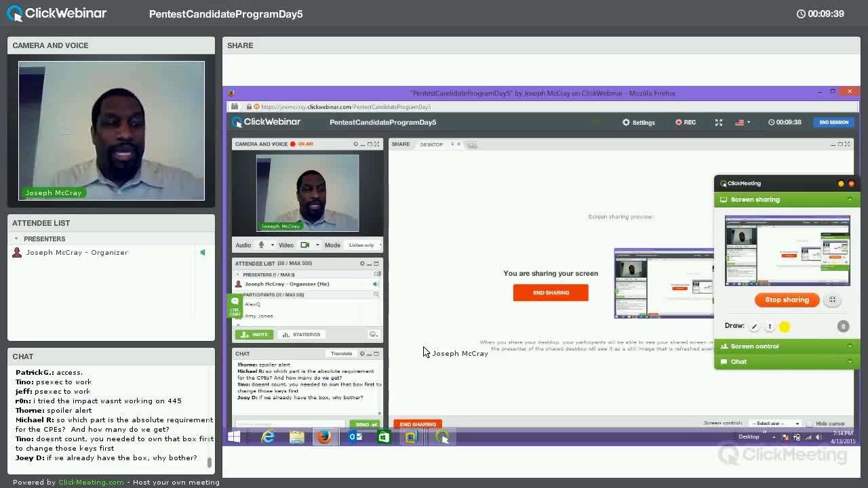
Task: Toggle the microphone in the Audio controls
Action: click(261, 245)
